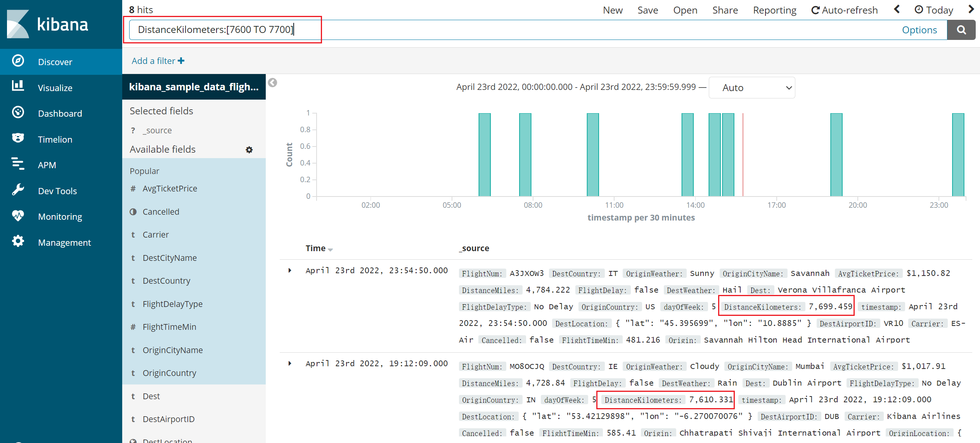980x443 pixels.
Task: Open the Dashboard gauge icon
Action: (x=18, y=112)
